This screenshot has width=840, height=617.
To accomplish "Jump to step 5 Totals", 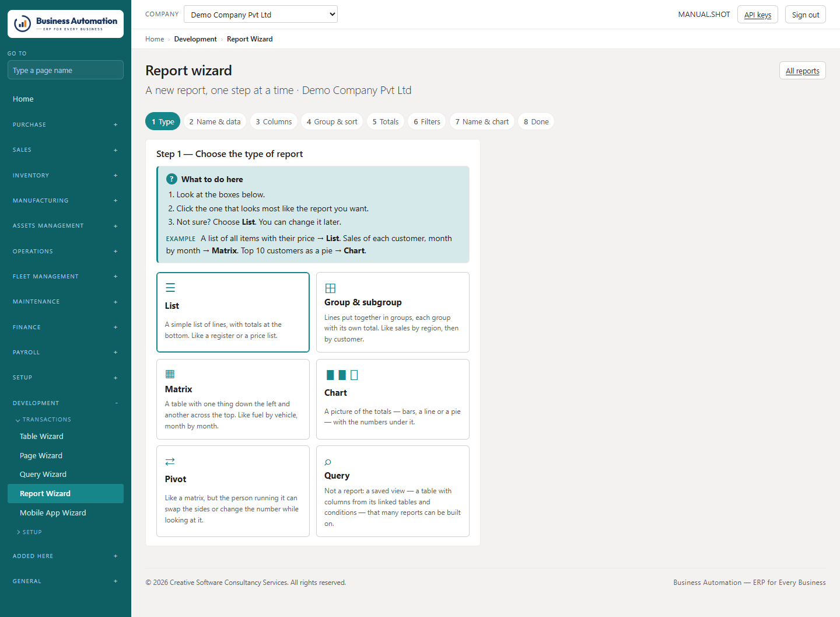I will click(386, 121).
